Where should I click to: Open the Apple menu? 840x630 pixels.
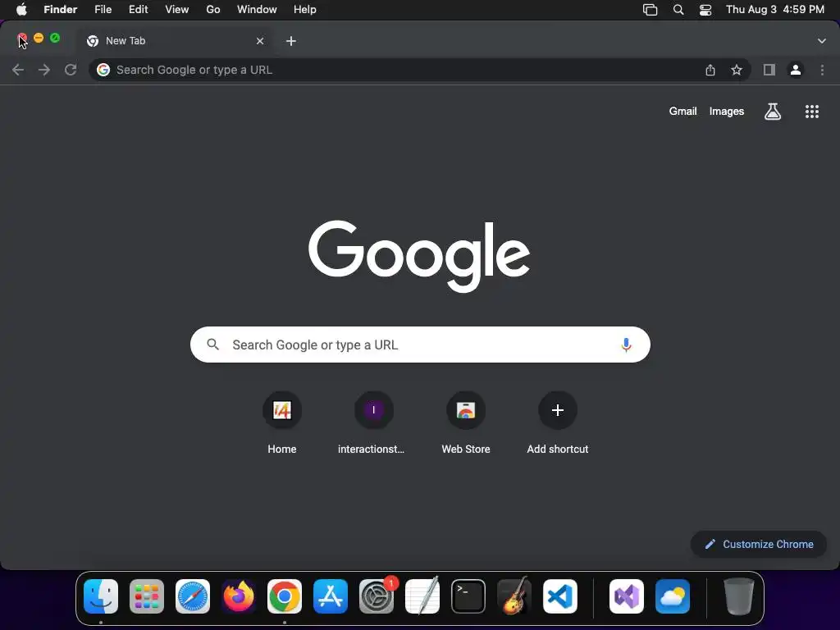pos(21,10)
